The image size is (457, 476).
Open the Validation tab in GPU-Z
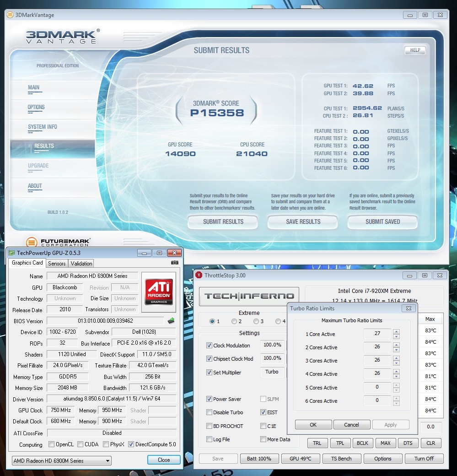[81, 264]
